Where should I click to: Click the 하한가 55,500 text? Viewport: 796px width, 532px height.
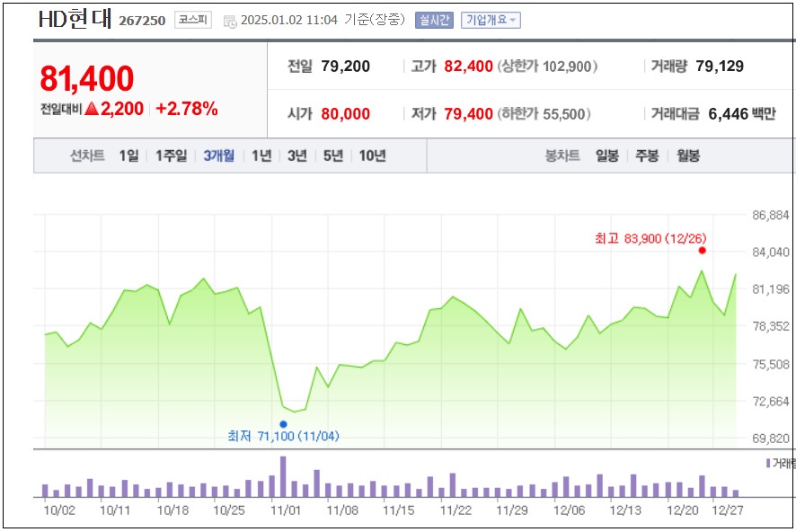click(x=544, y=114)
